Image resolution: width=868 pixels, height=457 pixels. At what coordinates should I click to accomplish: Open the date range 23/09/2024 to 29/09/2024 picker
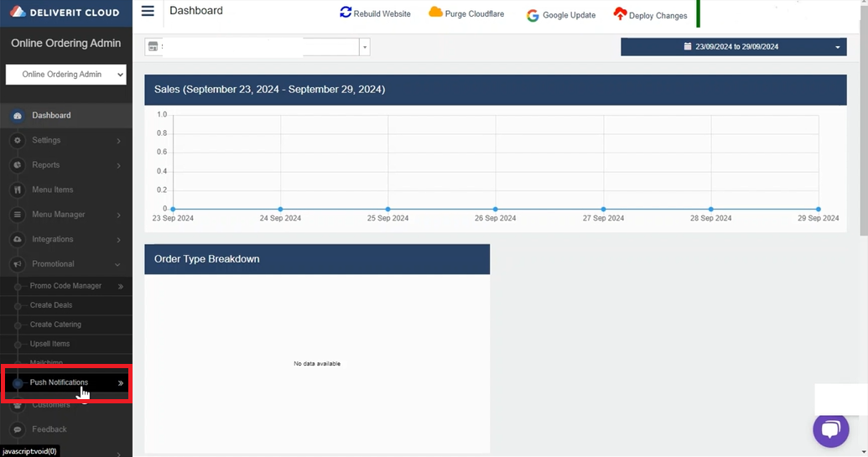click(734, 47)
